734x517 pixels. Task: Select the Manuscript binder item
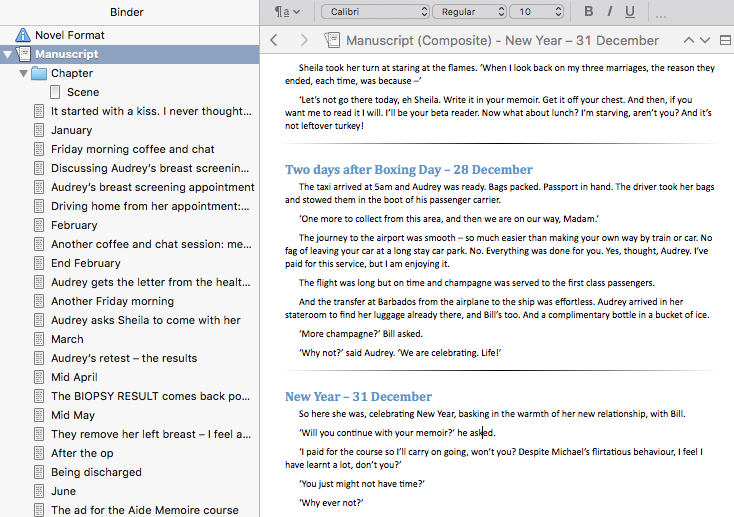pos(66,54)
